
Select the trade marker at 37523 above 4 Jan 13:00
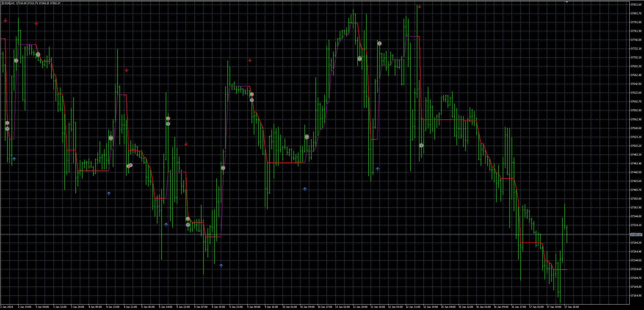111,138
